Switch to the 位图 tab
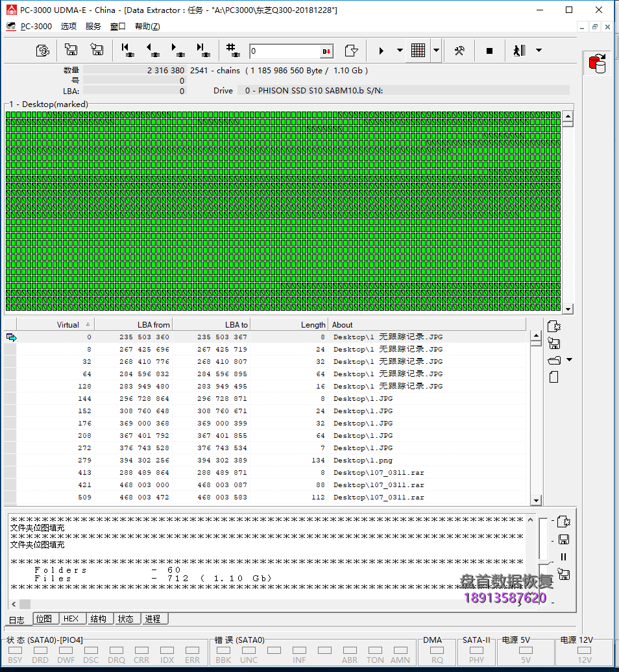 click(44, 618)
